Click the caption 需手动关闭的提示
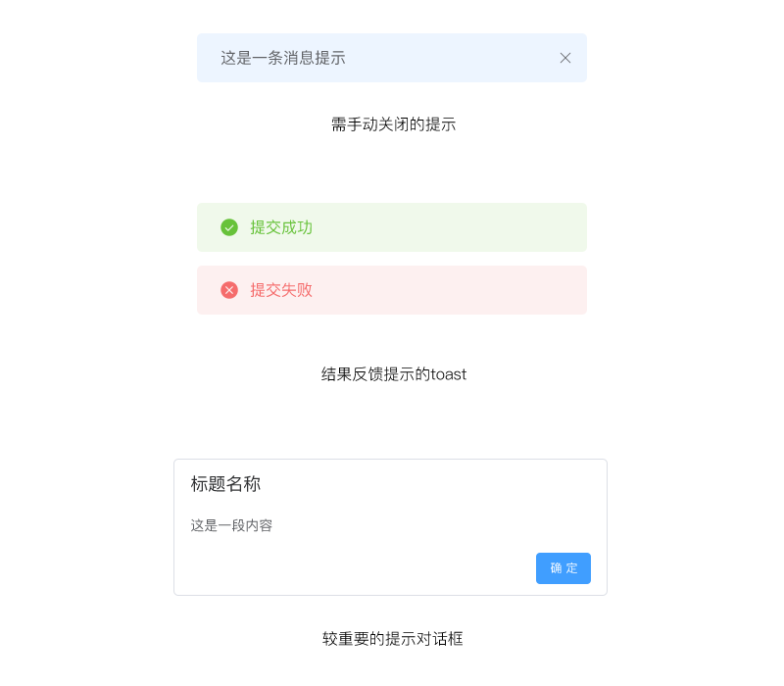The height and width of the screenshot is (686, 784). [393, 124]
